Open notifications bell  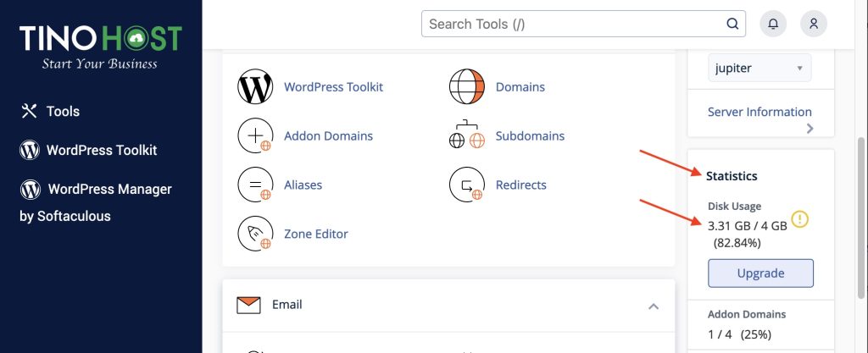(773, 24)
